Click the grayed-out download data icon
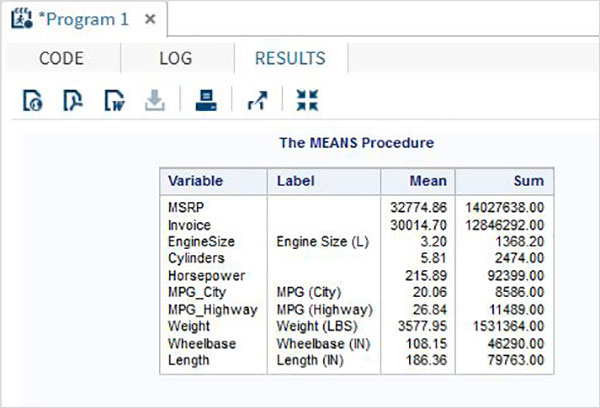This screenshot has height=408, width=600. tap(154, 99)
